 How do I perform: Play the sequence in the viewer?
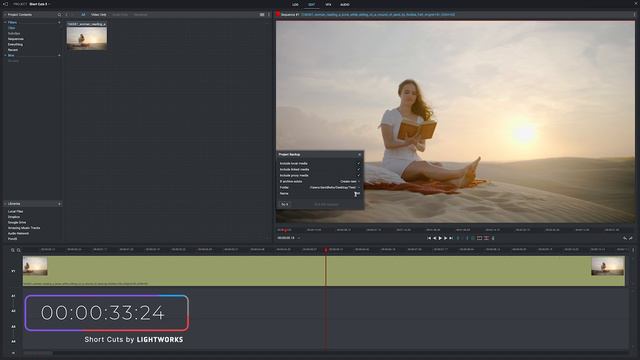point(440,238)
